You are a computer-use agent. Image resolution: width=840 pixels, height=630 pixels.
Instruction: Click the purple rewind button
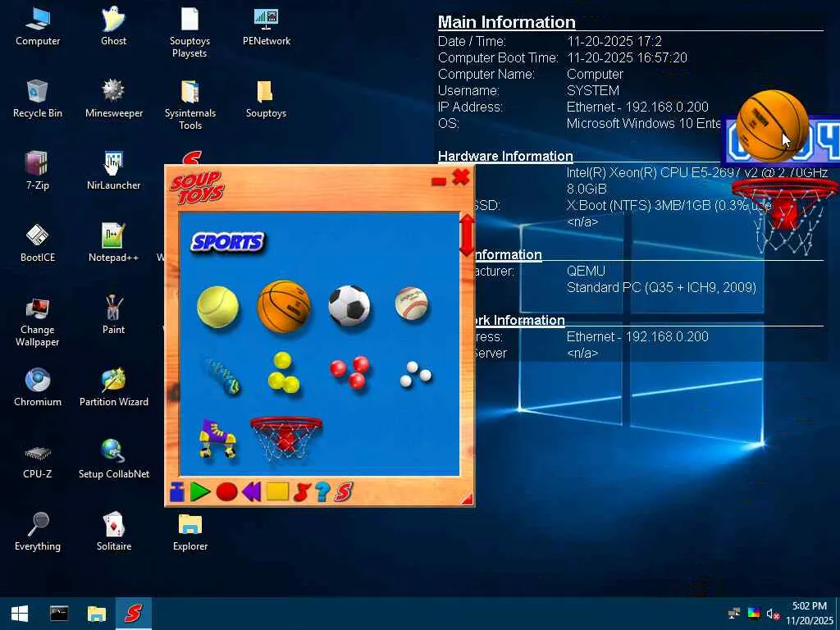tap(251, 491)
